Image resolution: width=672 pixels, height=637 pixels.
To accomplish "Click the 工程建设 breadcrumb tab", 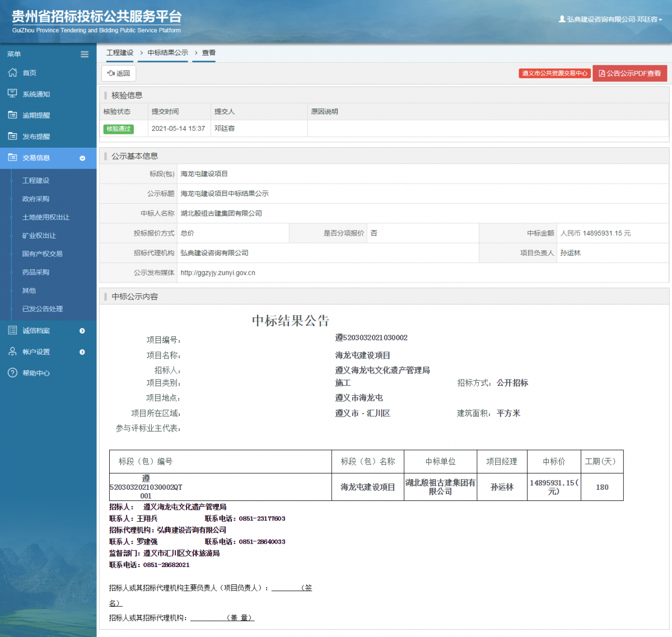I will click(x=120, y=53).
